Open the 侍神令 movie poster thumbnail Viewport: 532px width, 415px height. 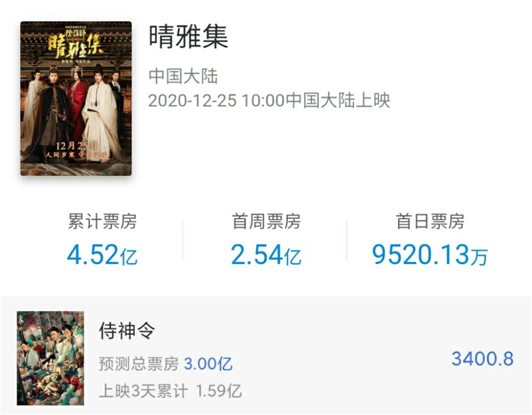pos(50,358)
